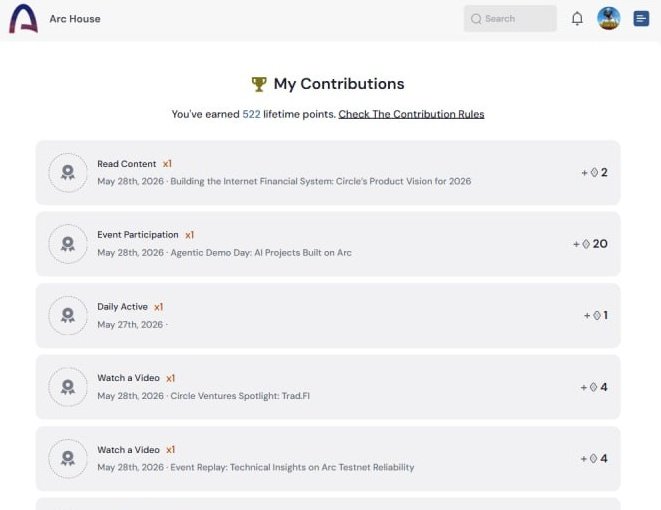This screenshot has width=661, height=510.
Task: Click the Arc House title text
Action: pyautogui.click(x=75, y=19)
